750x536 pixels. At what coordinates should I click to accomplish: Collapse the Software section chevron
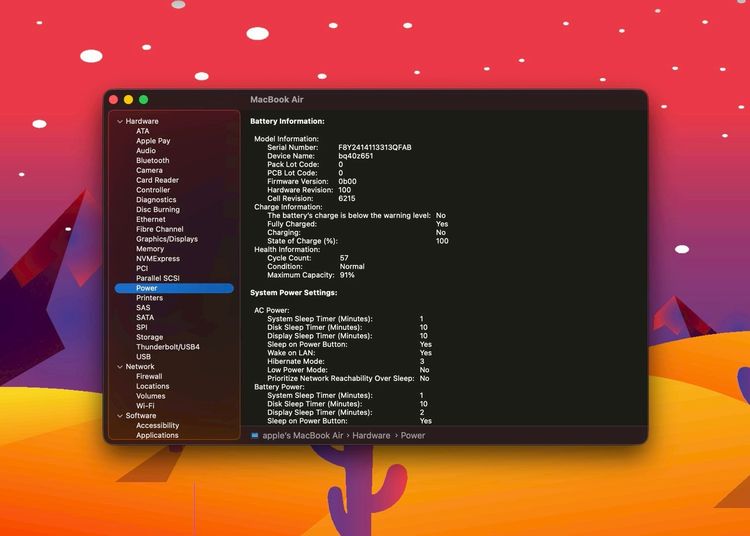click(120, 416)
